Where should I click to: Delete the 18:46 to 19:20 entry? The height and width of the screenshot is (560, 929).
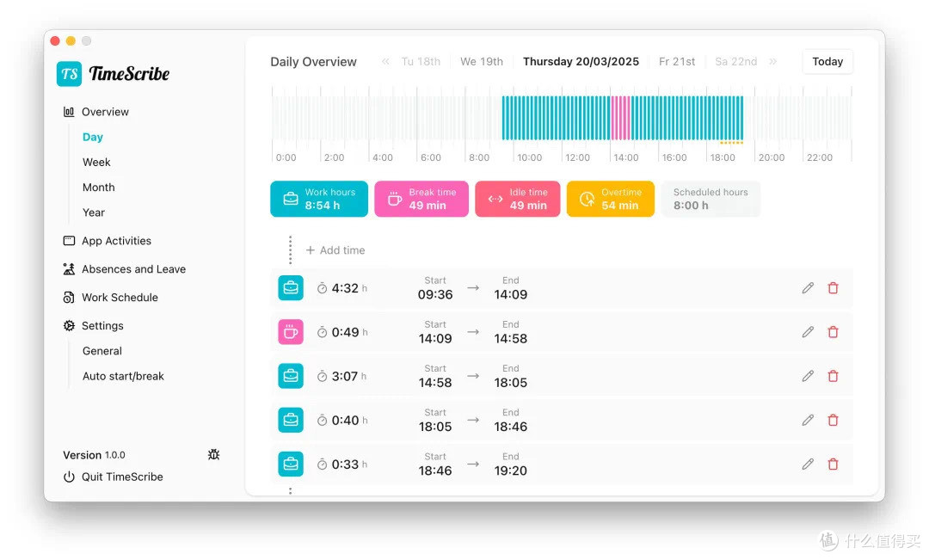[833, 464]
